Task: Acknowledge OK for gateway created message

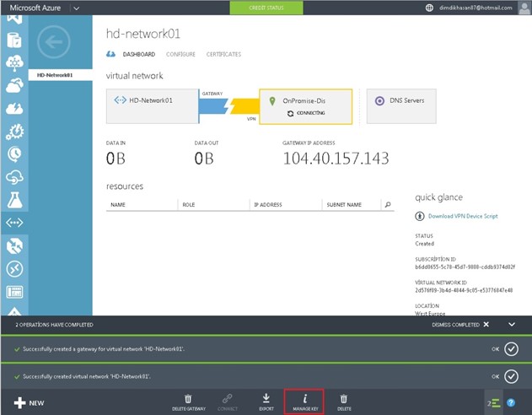Action: tap(511, 349)
